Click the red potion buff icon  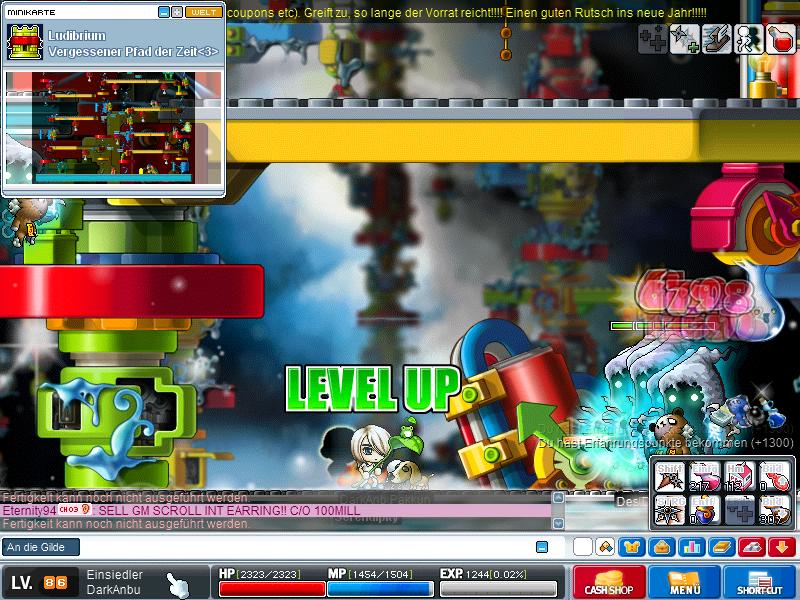coord(780,39)
